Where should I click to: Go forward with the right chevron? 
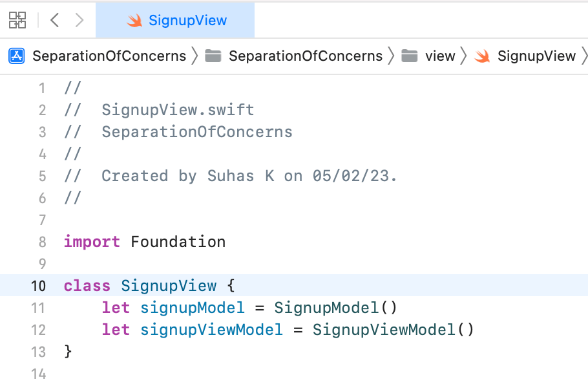79,20
